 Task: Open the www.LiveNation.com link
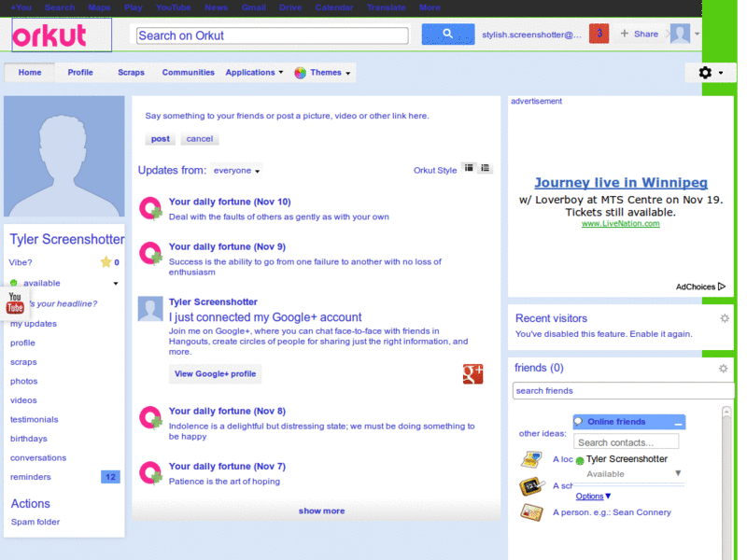[x=621, y=224]
